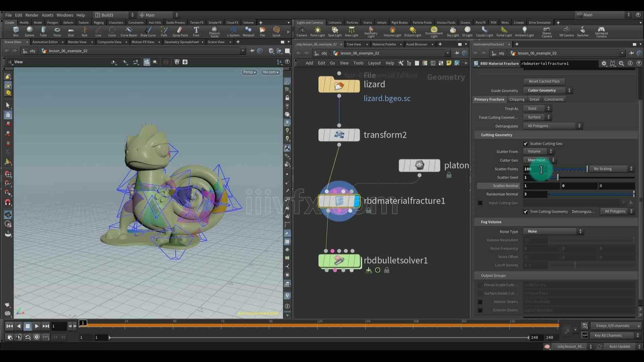644x362 pixels.
Task: Click the node name field rbdmaterialfracture1
Action: (559, 64)
